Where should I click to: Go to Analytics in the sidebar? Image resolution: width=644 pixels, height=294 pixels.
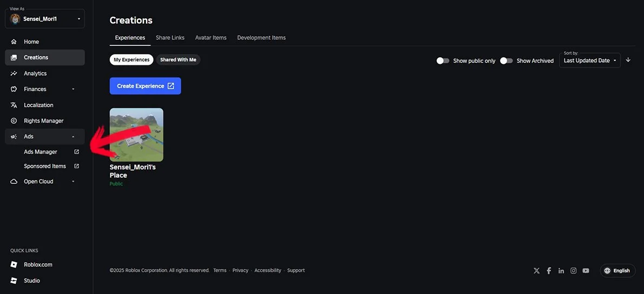click(45, 73)
